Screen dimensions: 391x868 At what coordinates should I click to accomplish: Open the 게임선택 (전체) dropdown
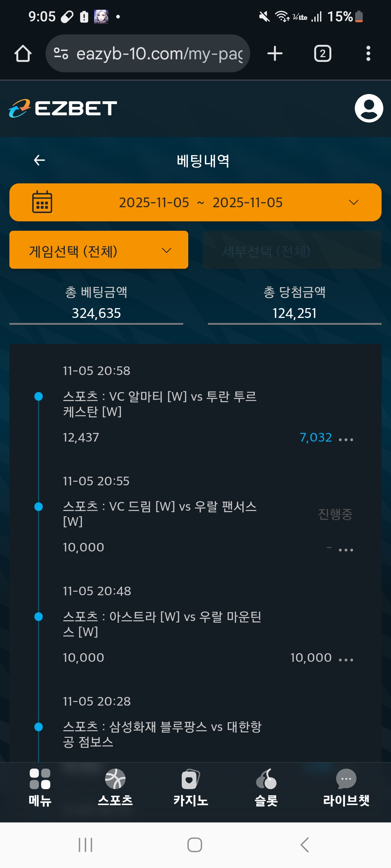point(98,250)
